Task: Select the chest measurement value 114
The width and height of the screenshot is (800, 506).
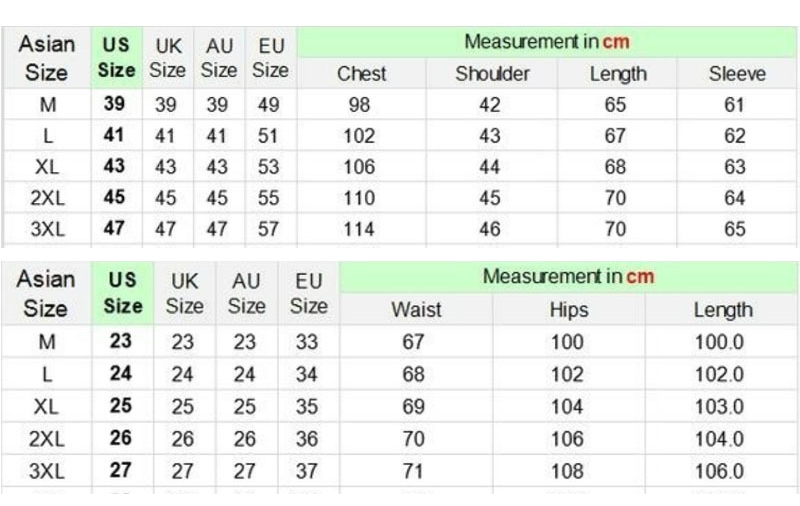Action: point(359,228)
